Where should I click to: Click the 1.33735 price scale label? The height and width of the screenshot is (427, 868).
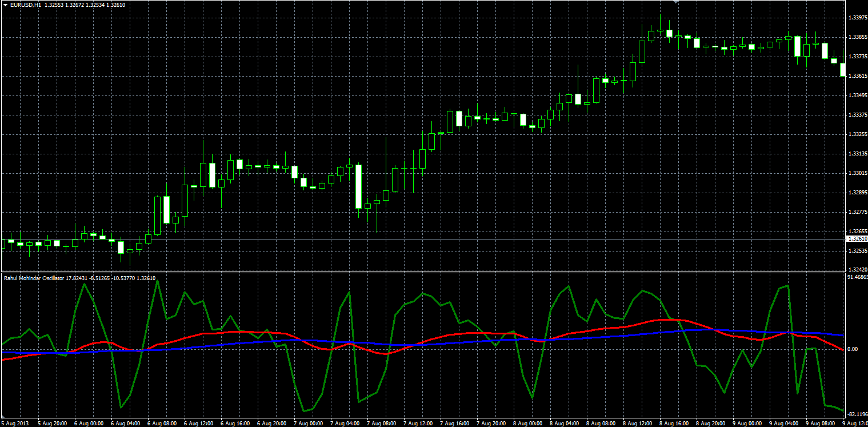tap(857, 57)
